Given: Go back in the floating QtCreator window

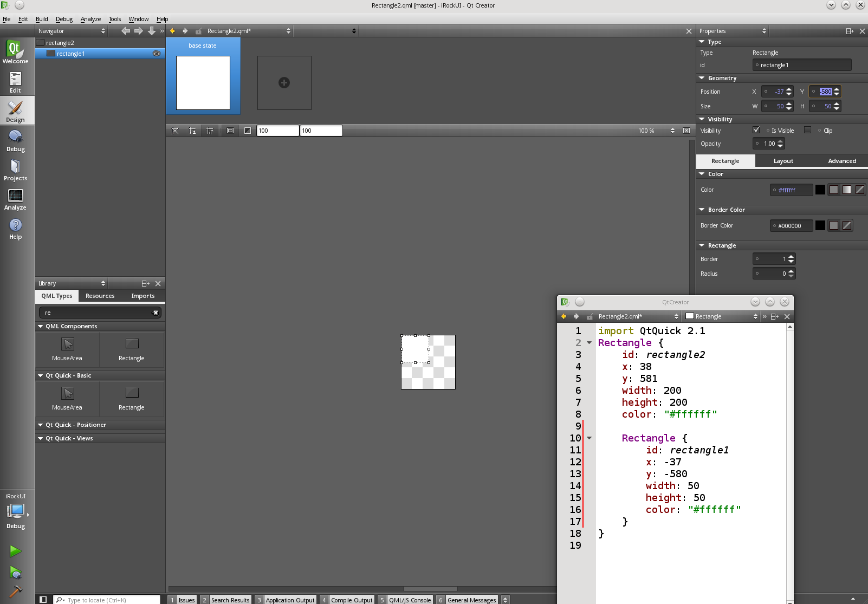Looking at the screenshot, I should click(563, 316).
